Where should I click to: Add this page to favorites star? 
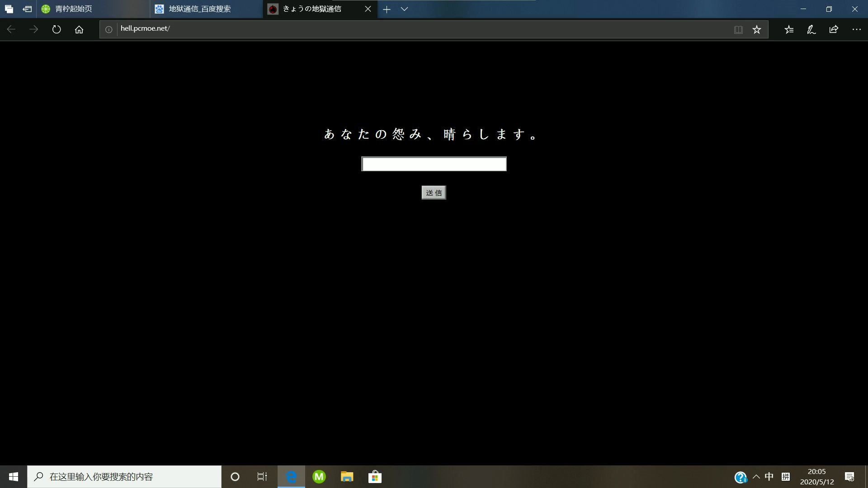(757, 29)
